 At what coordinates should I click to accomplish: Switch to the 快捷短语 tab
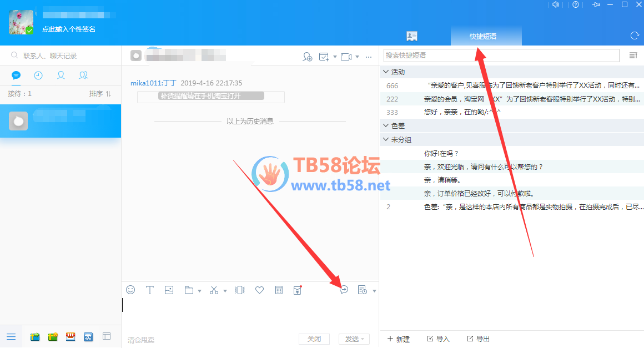[x=483, y=37]
